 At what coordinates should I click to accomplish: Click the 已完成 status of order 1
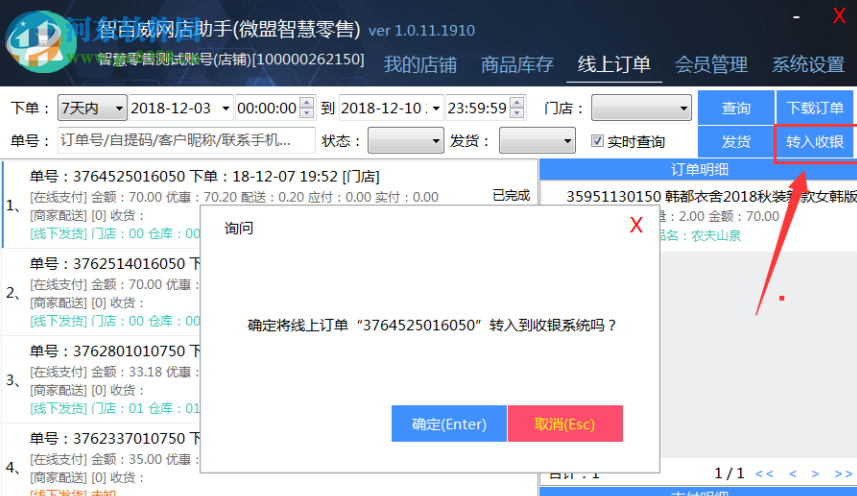pyautogui.click(x=511, y=195)
